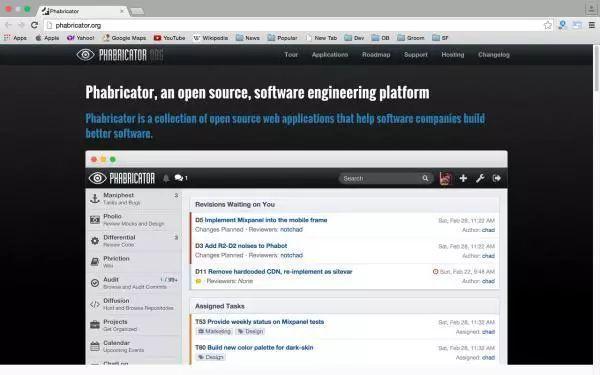Image resolution: width=600 pixels, height=375 pixels.
Task: Open the News bookmarks folder
Action: pos(248,38)
